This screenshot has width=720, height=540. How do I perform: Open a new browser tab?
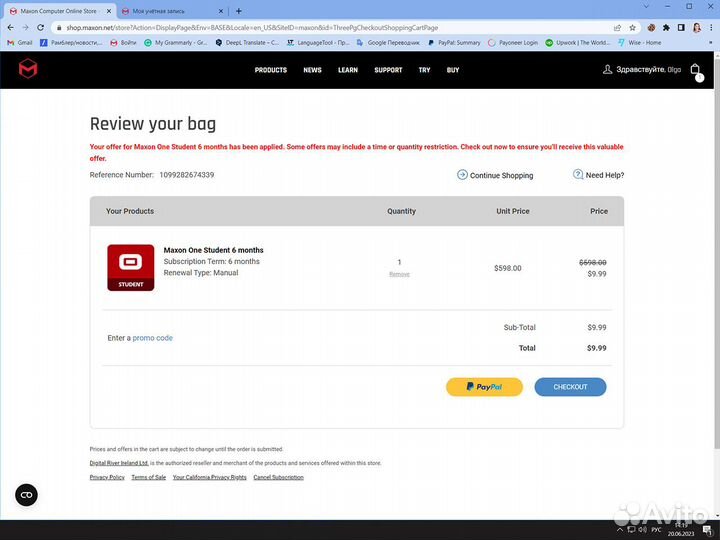(238, 10)
